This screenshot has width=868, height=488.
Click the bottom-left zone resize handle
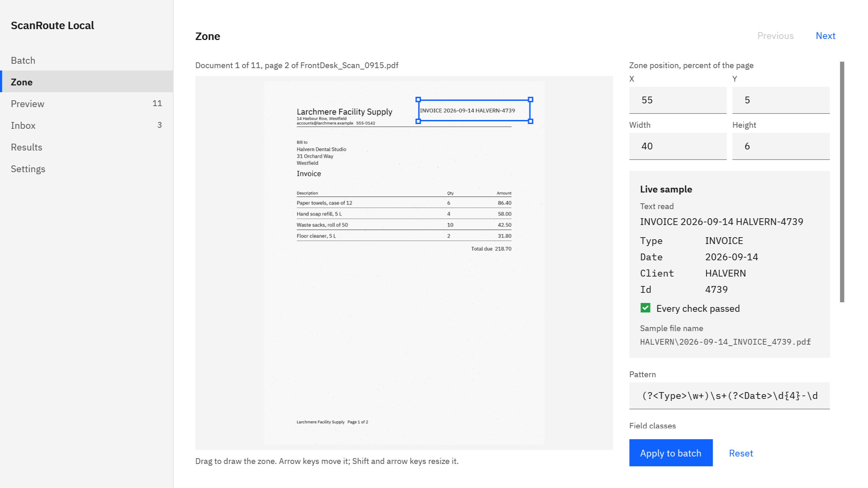[418, 121]
